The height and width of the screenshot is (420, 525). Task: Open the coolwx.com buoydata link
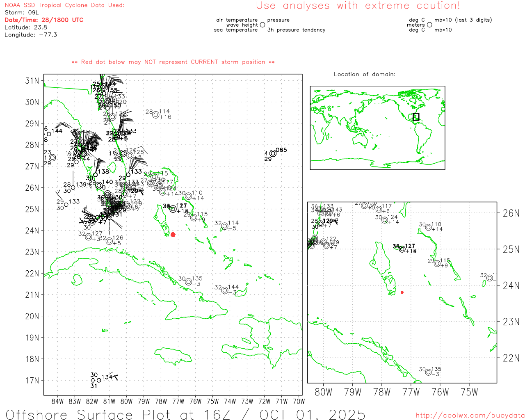point(470,415)
